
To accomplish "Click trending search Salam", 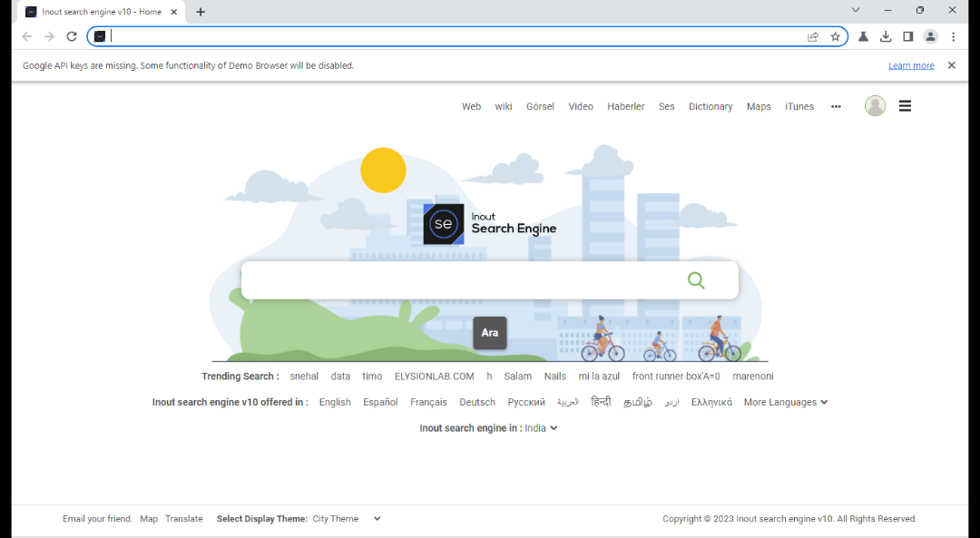I will click(518, 377).
